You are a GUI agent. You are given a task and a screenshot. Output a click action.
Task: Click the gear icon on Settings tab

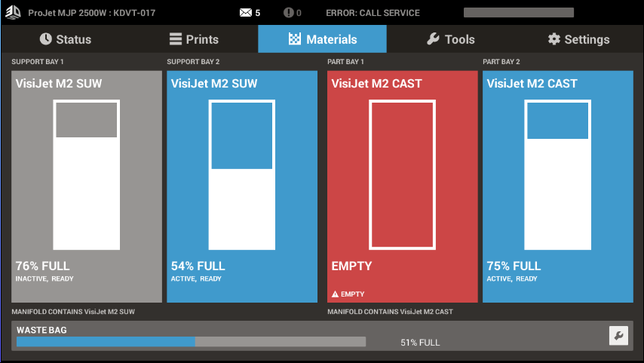coord(554,39)
